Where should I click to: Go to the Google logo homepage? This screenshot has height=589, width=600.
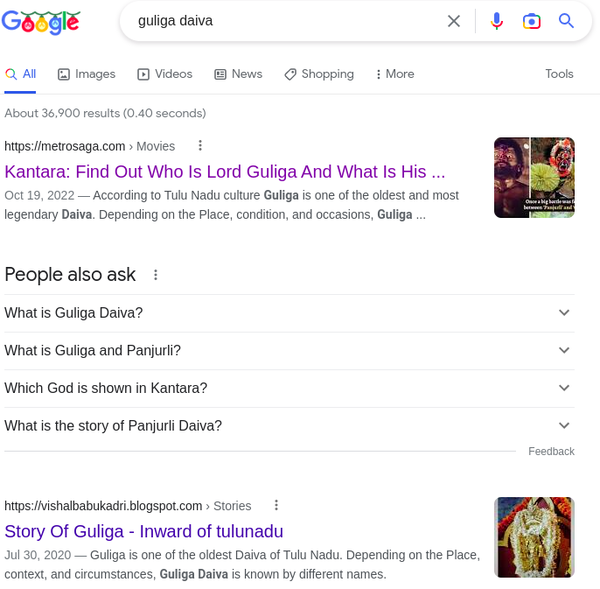coord(42,22)
